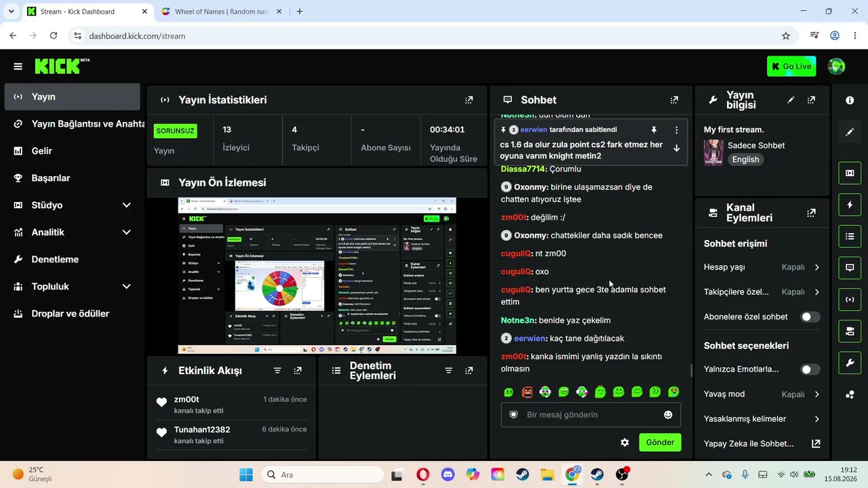Click the Go Live button
This screenshot has height=488, width=868.
click(791, 66)
